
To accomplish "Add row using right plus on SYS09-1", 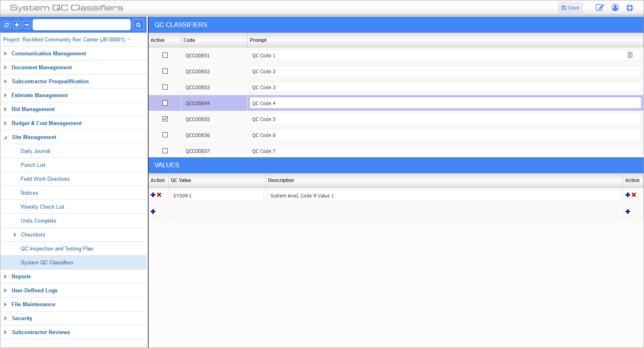I will tap(628, 195).
